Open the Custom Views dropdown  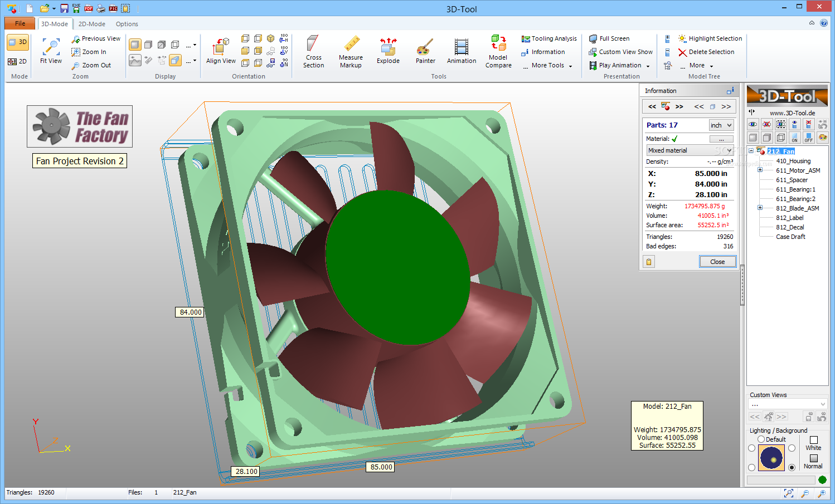pyautogui.click(x=787, y=404)
